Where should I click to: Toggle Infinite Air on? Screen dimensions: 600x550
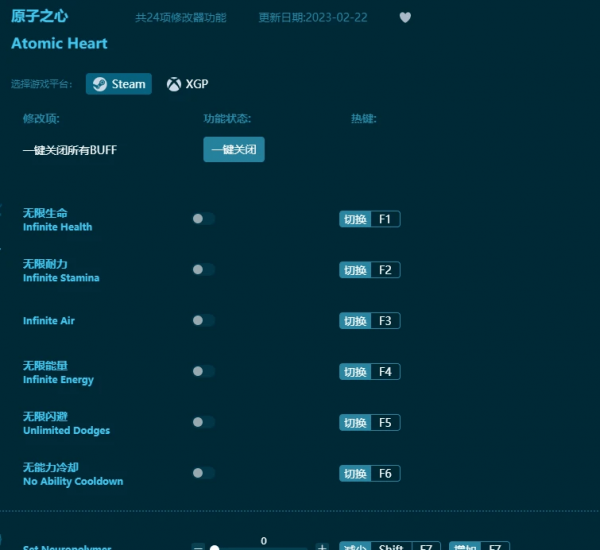point(203,321)
